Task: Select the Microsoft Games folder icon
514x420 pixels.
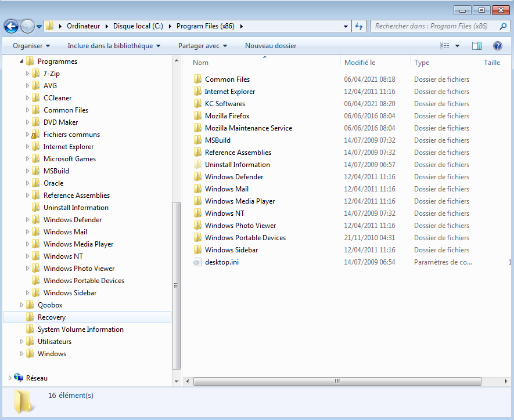Action: pos(36,159)
